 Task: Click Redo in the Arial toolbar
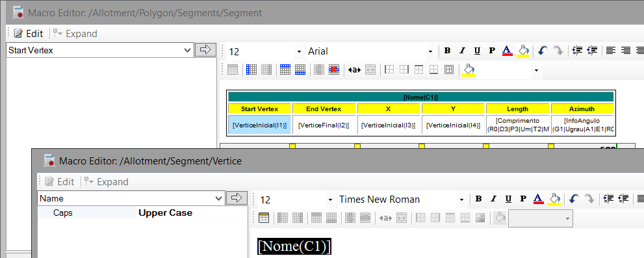click(558, 51)
